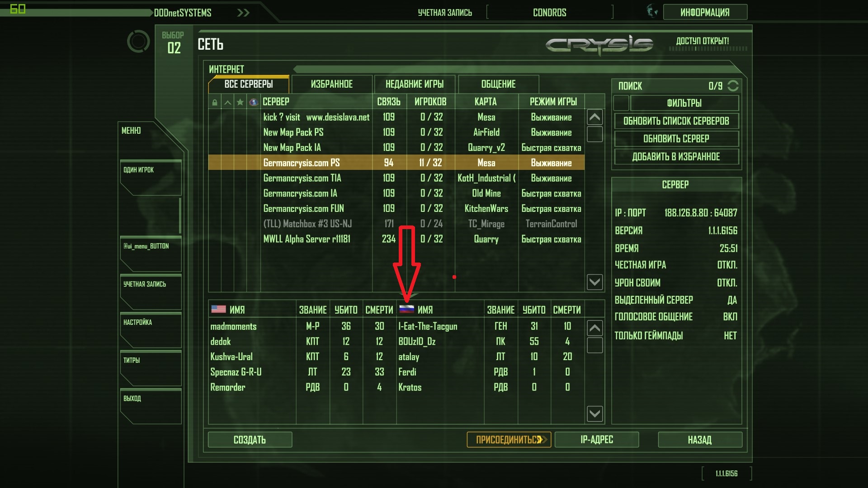Toggle the checkbox left of ФИЛЬТРЫ
The height and width of the screenshot is (488, 868).
[621, 103]
